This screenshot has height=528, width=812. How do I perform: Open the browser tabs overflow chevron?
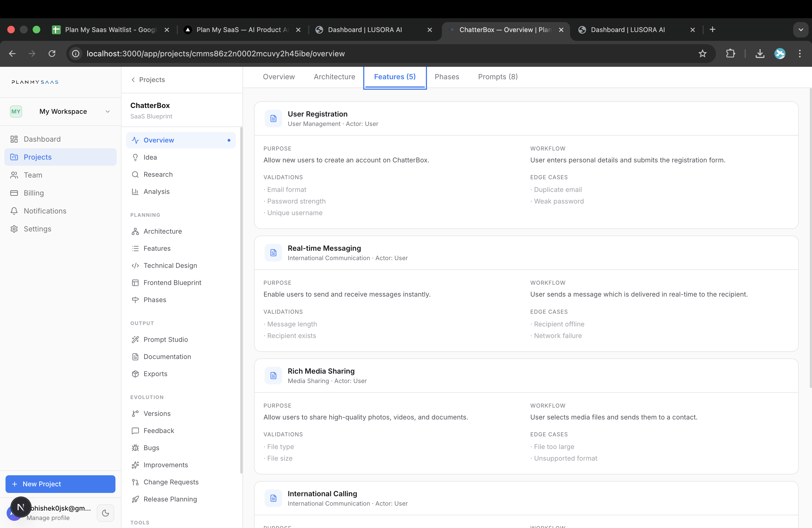tap(801, 30)
